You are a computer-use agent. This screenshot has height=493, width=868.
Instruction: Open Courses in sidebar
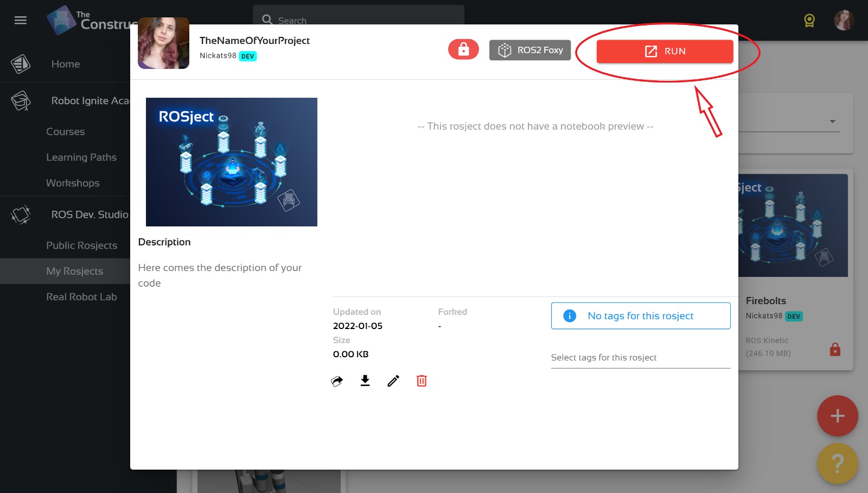click(66, 132)
